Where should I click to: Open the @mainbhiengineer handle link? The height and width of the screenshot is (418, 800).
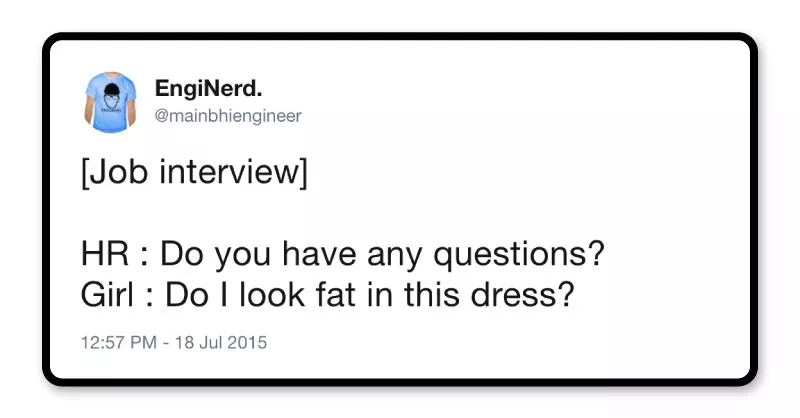tap(228, 115)
